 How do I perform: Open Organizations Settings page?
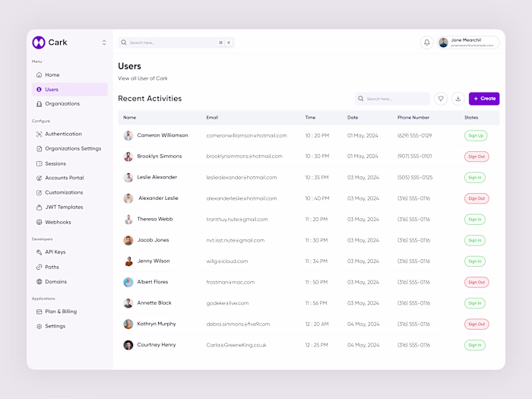click(70, 149)
